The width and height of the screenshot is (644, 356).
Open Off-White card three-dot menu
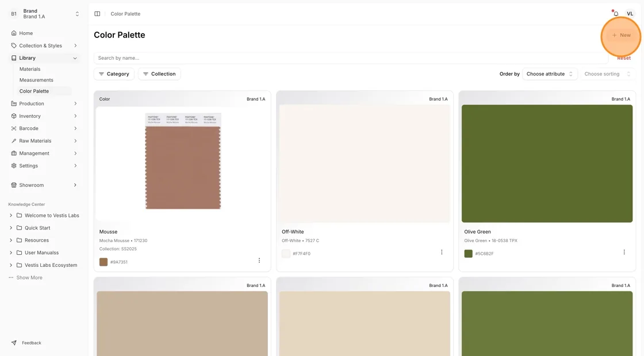coord(442,252)
